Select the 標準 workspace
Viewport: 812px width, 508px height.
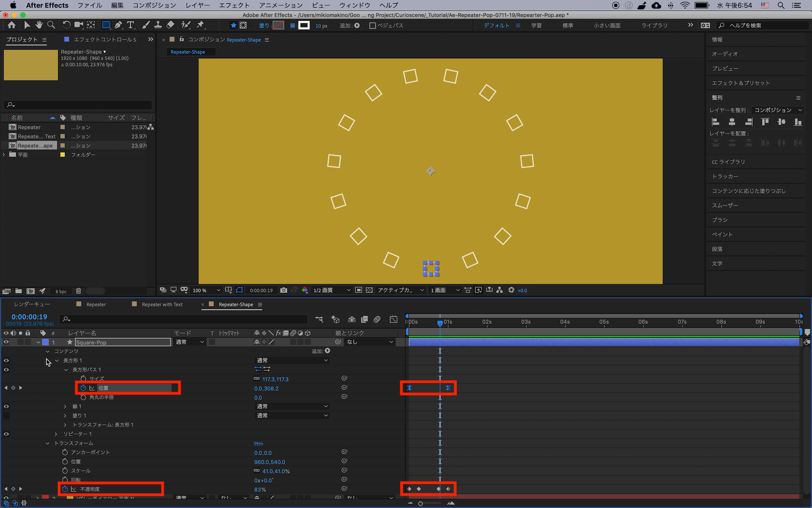[568, 26]
